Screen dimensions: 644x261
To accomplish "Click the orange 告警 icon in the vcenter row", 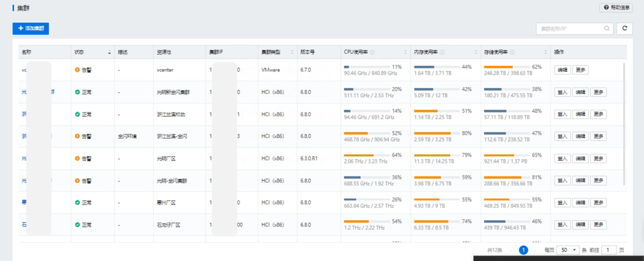I will click(77, 70).
